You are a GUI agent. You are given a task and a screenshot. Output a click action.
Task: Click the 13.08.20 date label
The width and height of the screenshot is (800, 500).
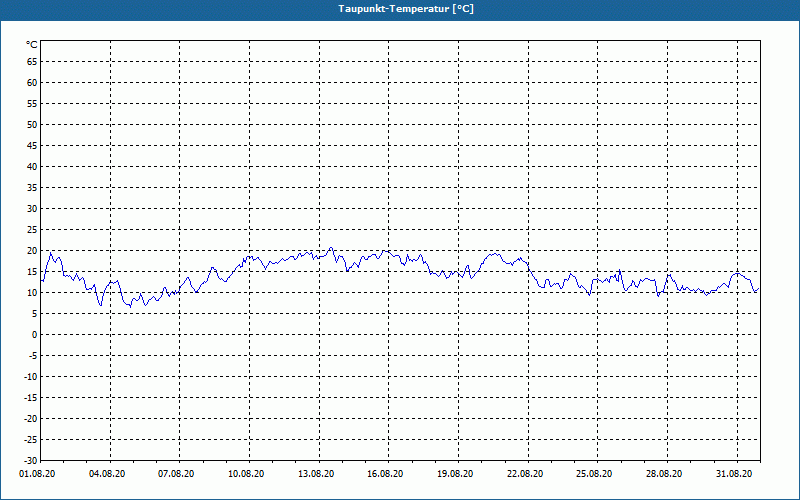(316, 474)
